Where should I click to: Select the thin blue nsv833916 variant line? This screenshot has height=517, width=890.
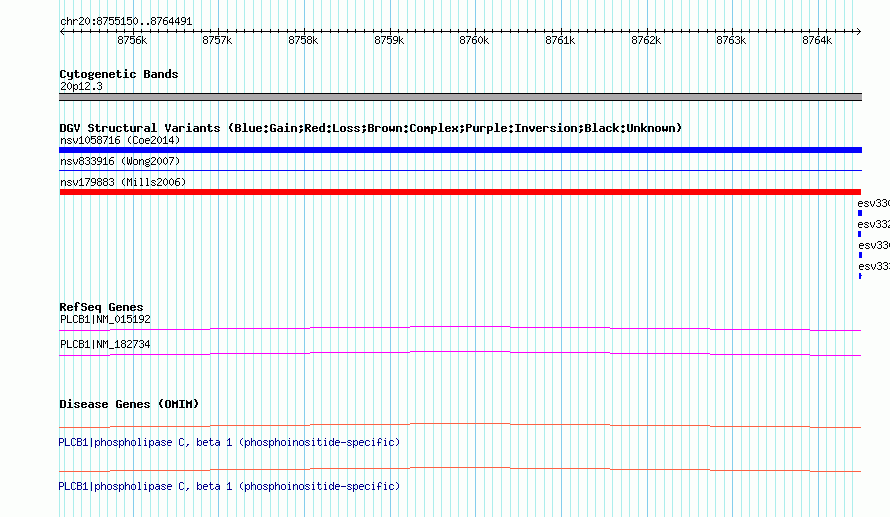click(460, 170)
